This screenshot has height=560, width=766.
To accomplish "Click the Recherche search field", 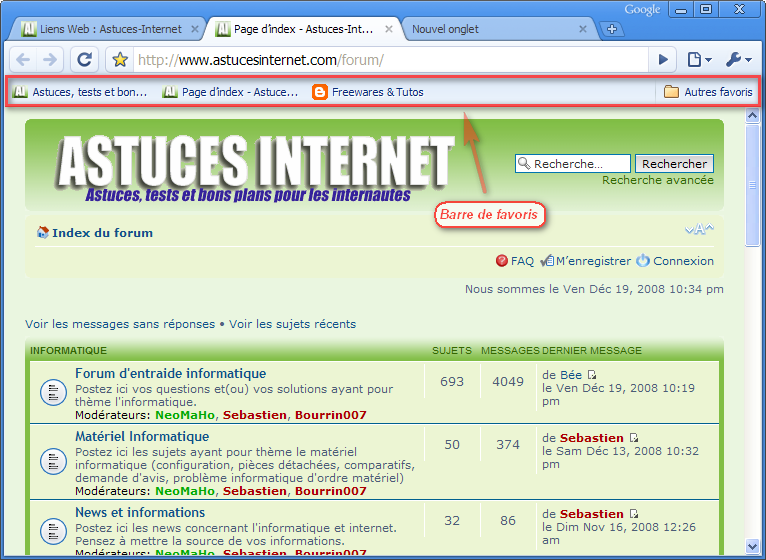I will point(573,164).
